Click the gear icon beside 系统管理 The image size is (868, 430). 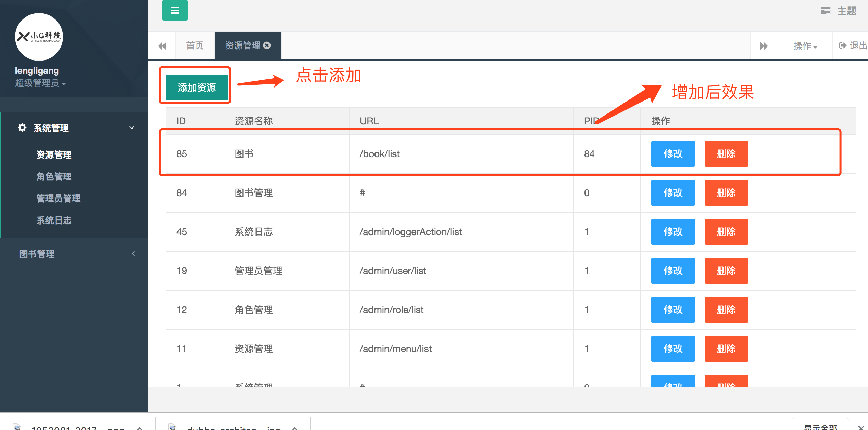(22, 127)
